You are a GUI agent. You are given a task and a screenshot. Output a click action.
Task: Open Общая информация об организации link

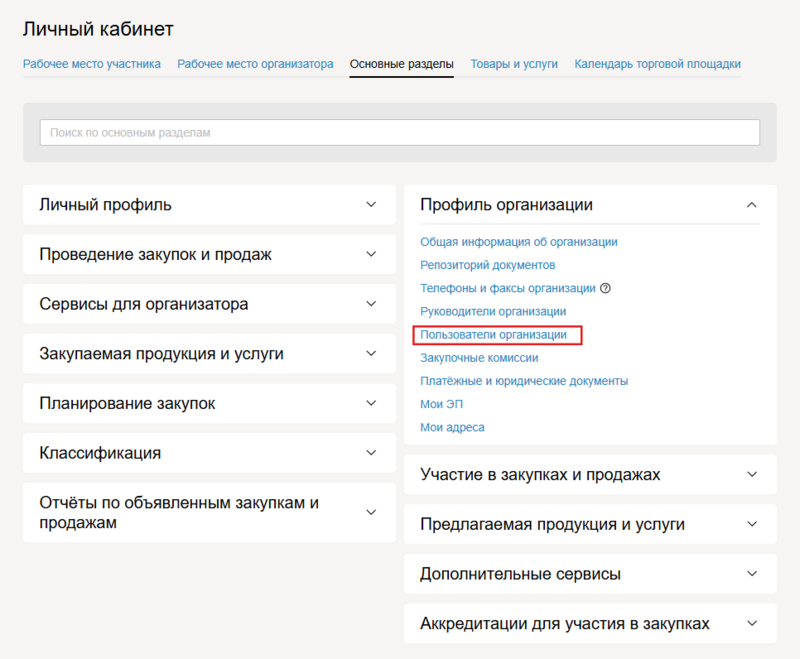pyautogui.click(x=518, y=242)
